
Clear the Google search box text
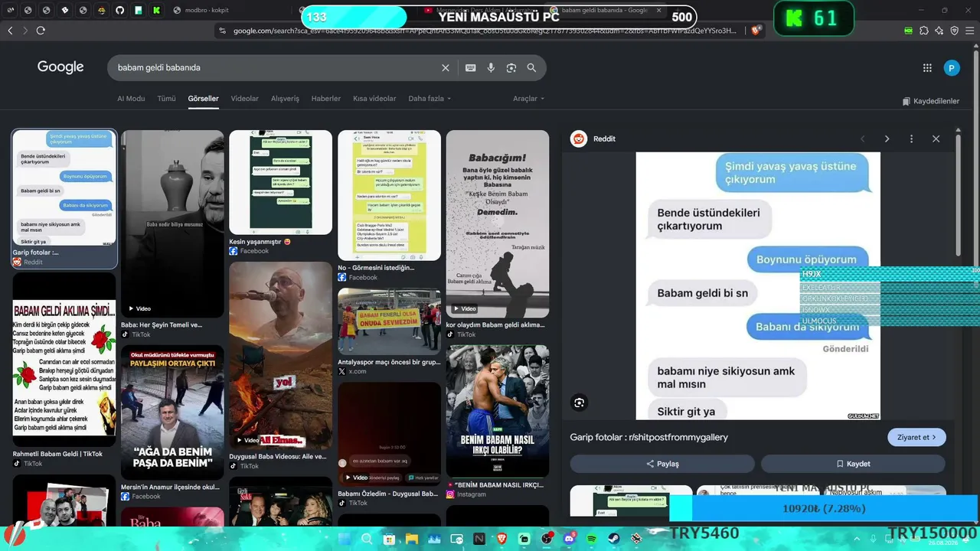tap(446, 67)
